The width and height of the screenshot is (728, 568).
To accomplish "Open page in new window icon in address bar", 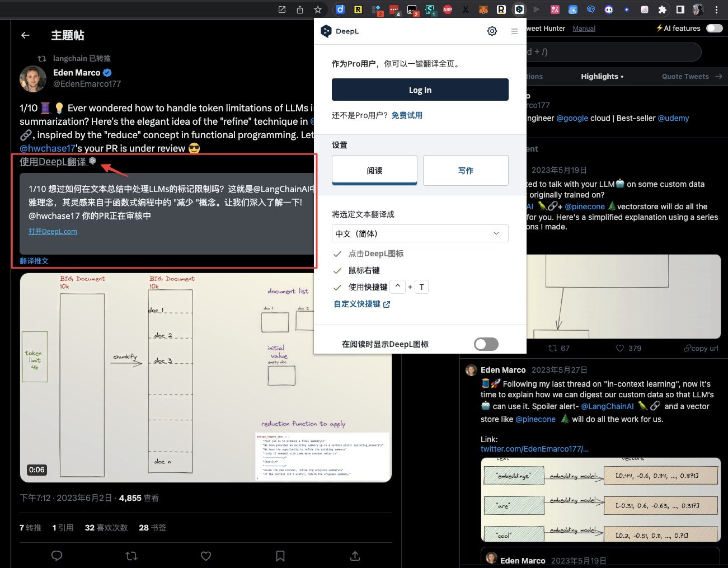I will (282, 10).
